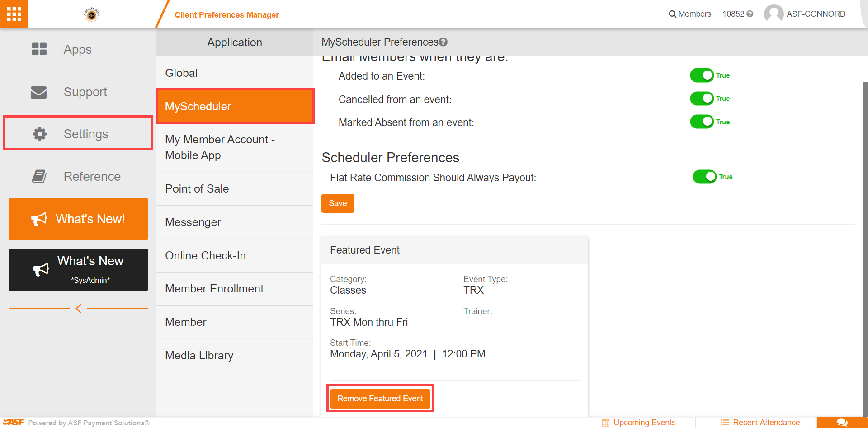Click the 12:00 PM start time
The height and width of the screenshot is (428, 868).
[x=463, y=354]
